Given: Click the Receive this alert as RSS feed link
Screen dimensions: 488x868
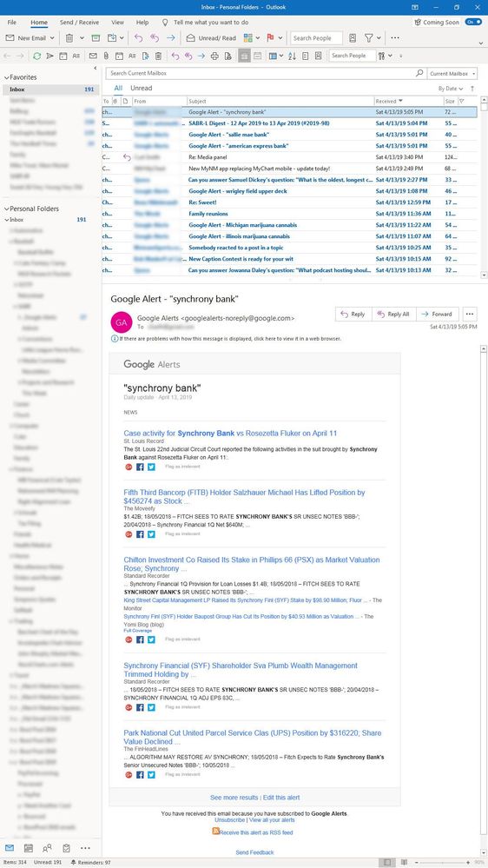Looking at the screenshot, I should click(x=255, y=832).
